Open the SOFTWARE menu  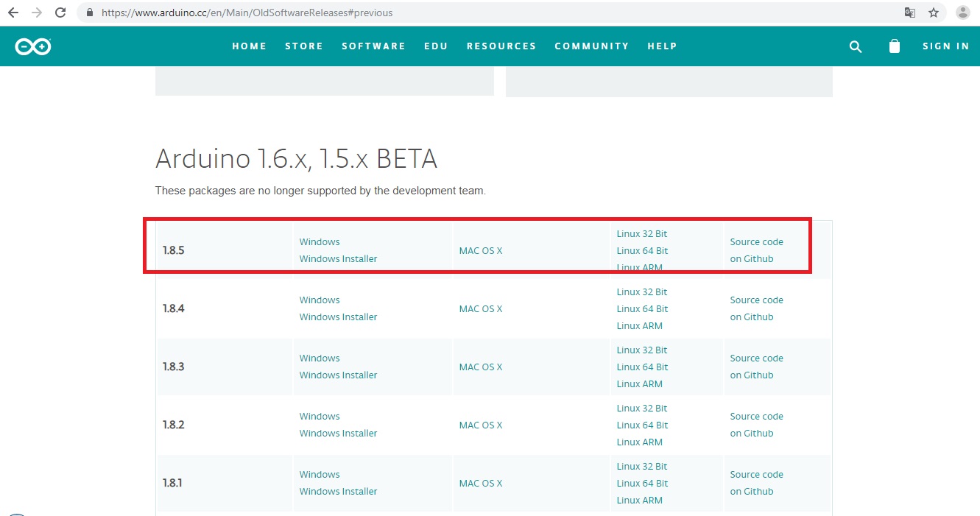pyautogui.click(x=373, y=46)
